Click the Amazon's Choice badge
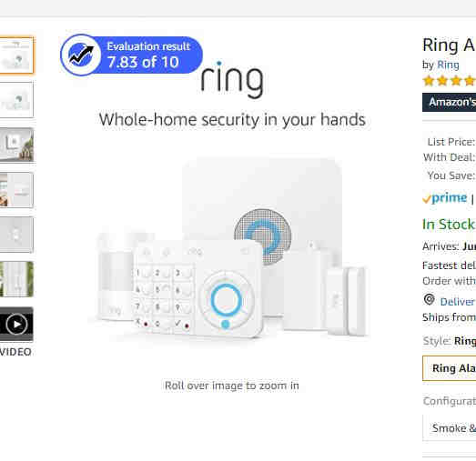The width and height of the screenshot is (476, 461). pos(450,102)
